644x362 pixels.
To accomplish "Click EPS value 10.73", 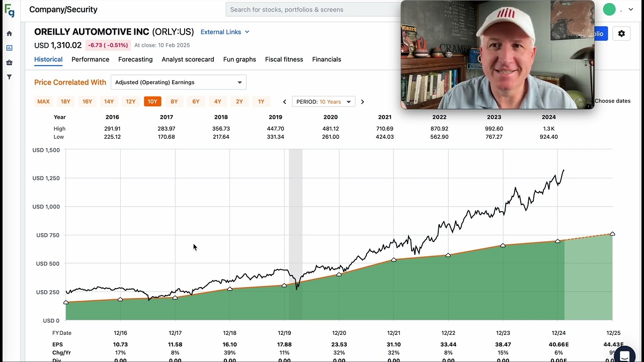I will click(x=120, y=344).
